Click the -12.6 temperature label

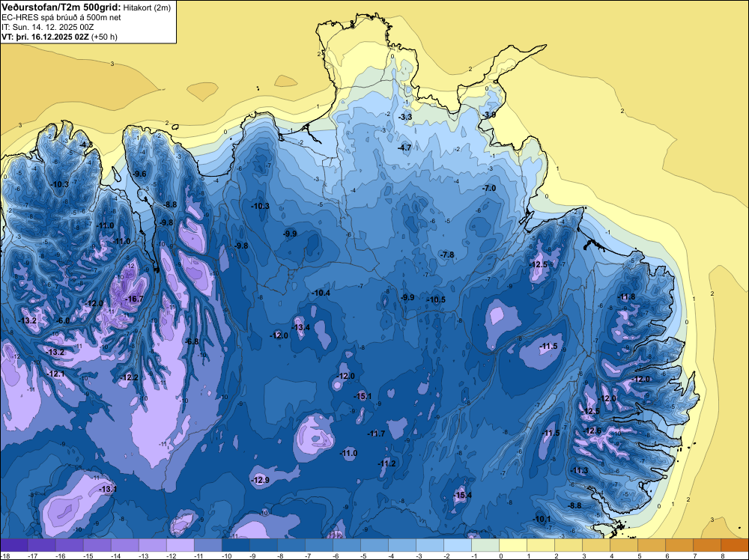pyautogui.click(x=593, y=430)
